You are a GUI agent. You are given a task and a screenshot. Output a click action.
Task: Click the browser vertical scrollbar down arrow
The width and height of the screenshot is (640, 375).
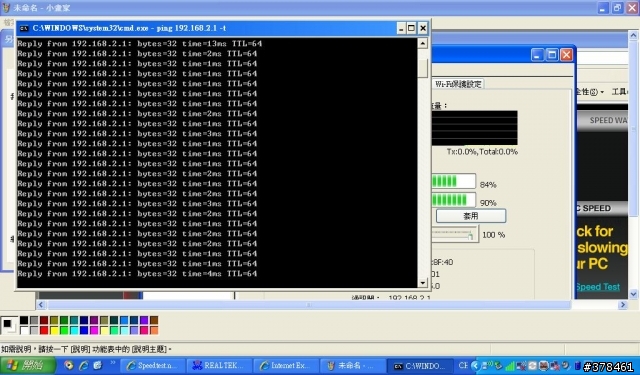pos(633,294)
